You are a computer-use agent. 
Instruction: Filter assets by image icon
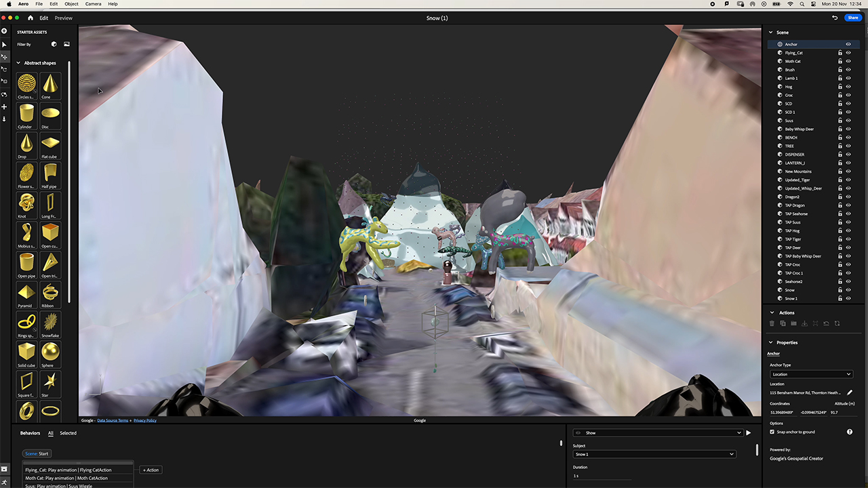click(66, 44)
